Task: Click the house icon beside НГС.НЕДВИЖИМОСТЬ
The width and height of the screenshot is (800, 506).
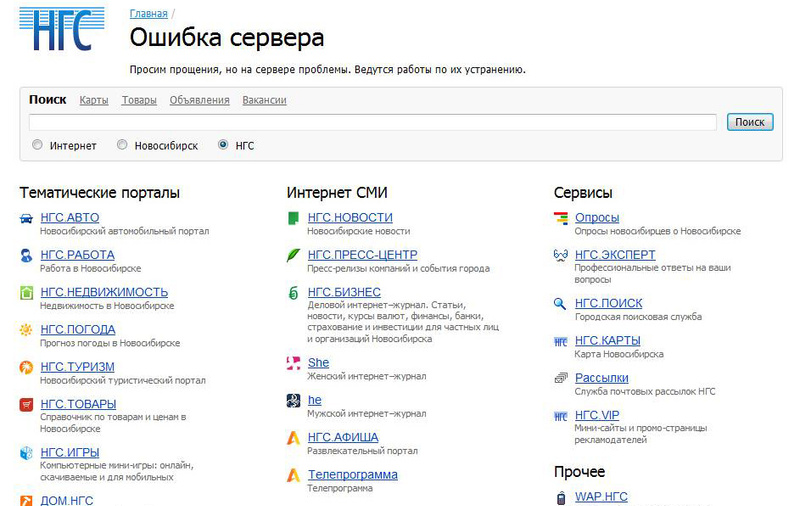Action: click(26, 293)
